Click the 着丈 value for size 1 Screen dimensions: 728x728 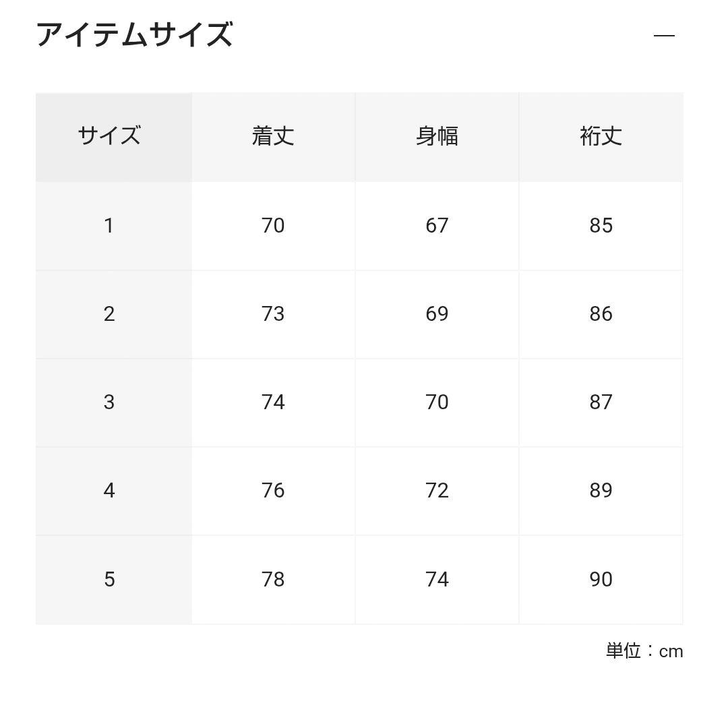point(273,226)
